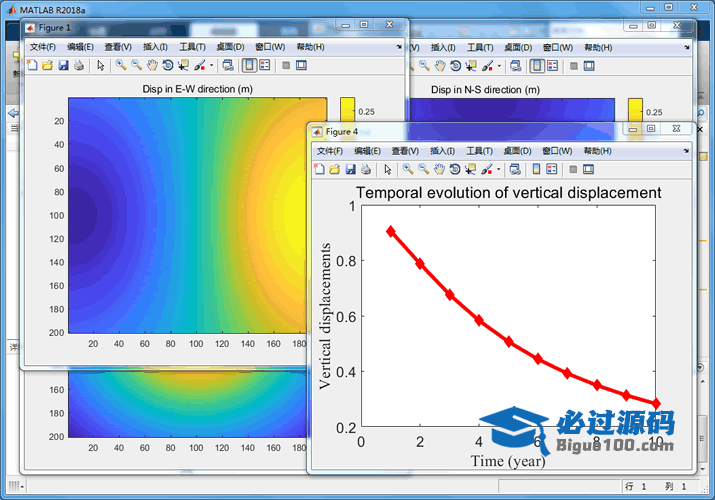The width and height of the screenshot is (715, 500).
Task: Save figure icon in Figure 1 toolbar
Action: (63, 66)
